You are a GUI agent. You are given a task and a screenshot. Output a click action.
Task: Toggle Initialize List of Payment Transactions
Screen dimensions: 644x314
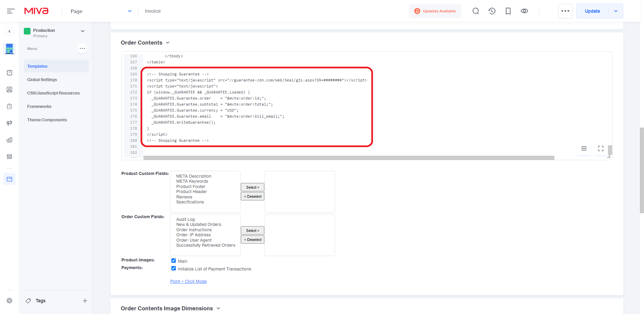(173, 268)
